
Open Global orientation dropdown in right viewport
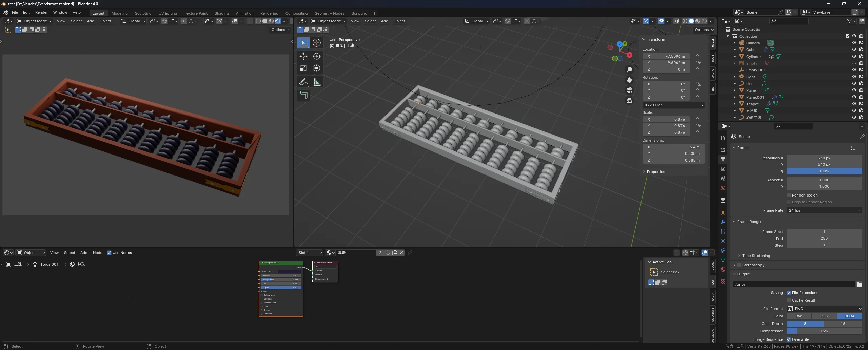point(477,21)
